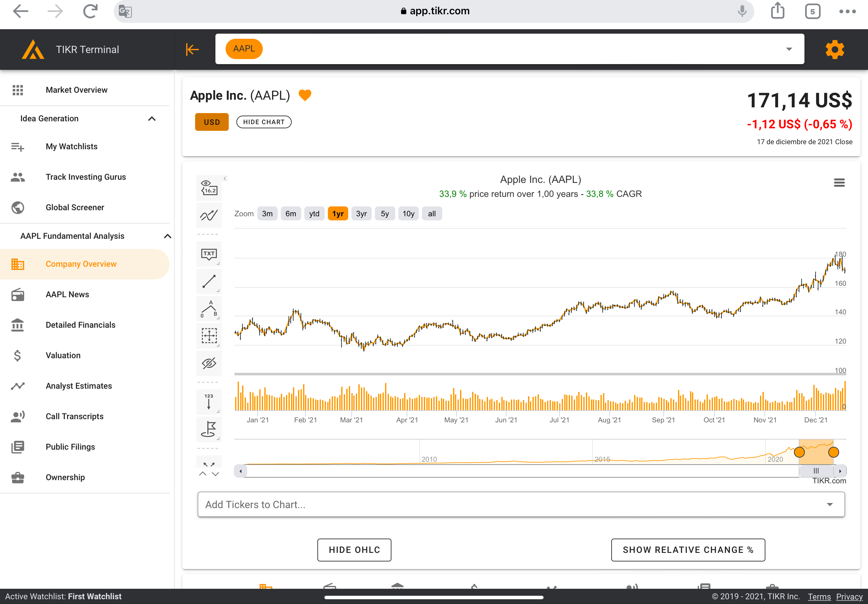This screenshot has width=868, height=604.
Task: Set zoom to all
Action: click(x=432, y=213)
